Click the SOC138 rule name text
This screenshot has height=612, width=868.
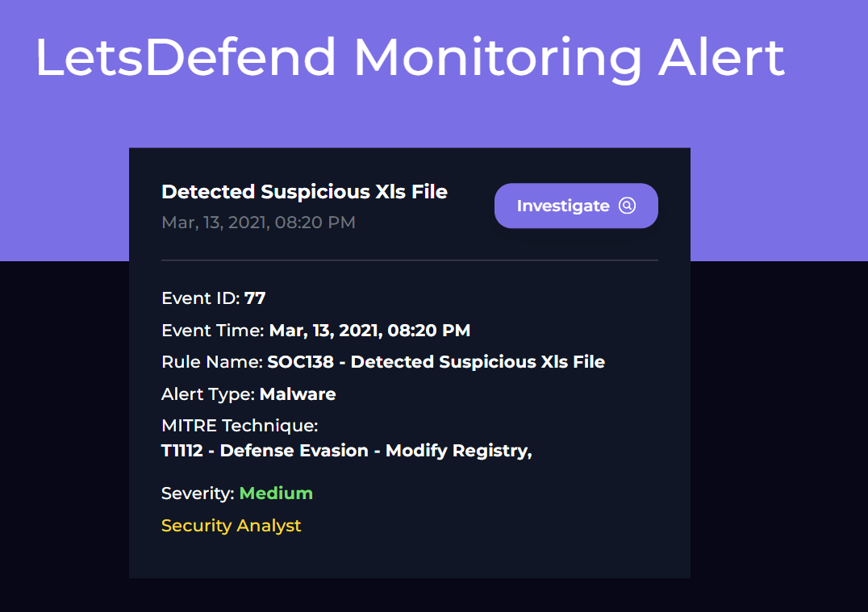436,362
